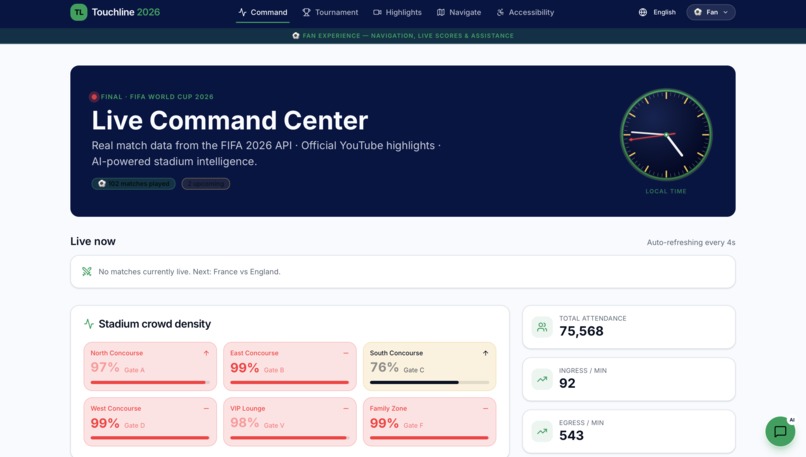Click the red live indicator dot
806x457 pixels.
[x=94, y=97]
